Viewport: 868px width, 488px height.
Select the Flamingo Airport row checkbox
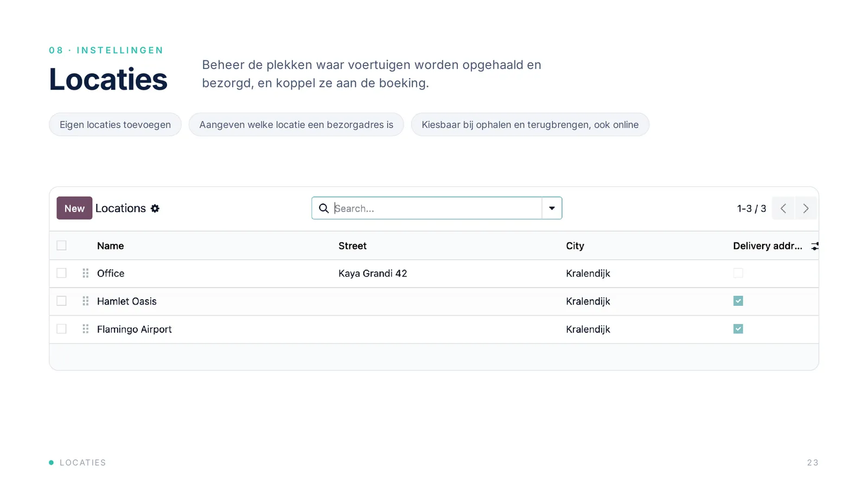pos(61,329)
